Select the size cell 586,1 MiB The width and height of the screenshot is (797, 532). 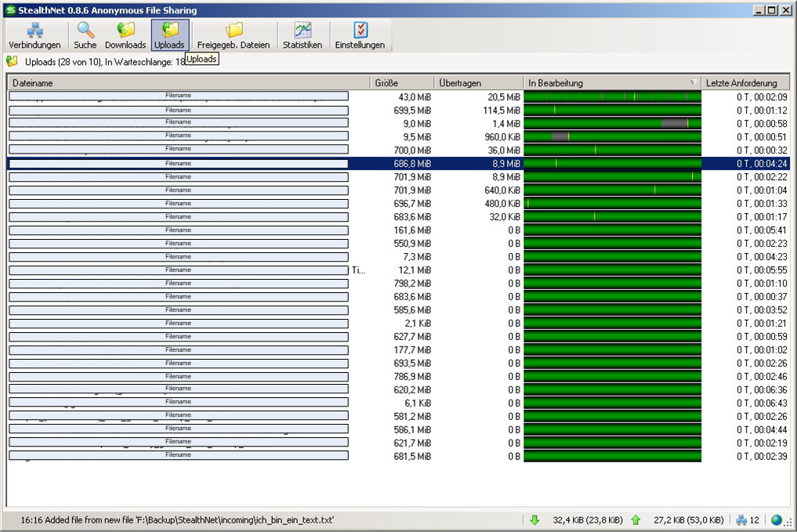(x=412, y=429)
